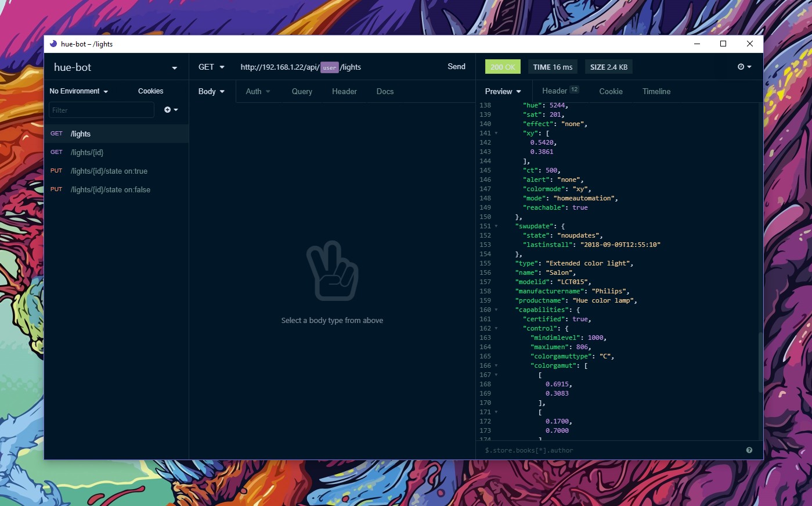Select PUT /lights/{id}/state on:true request
812x506 pixels.
[x=116, y=171]
